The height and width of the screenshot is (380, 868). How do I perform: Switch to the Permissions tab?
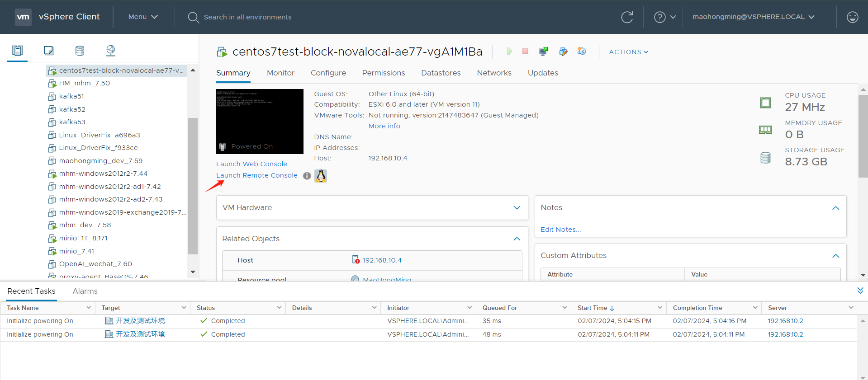pos(384,73)
